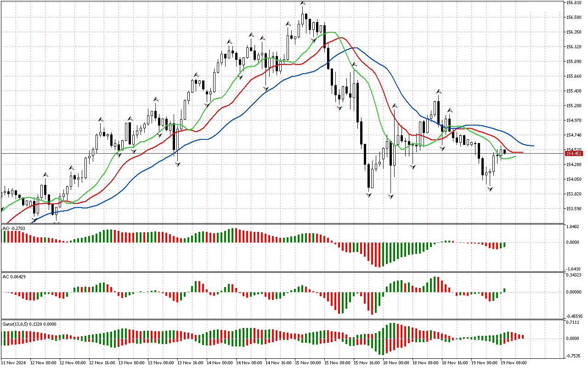Click the 15 Nov 16:00 time label
Screen dimensions: 588x368
367,363
